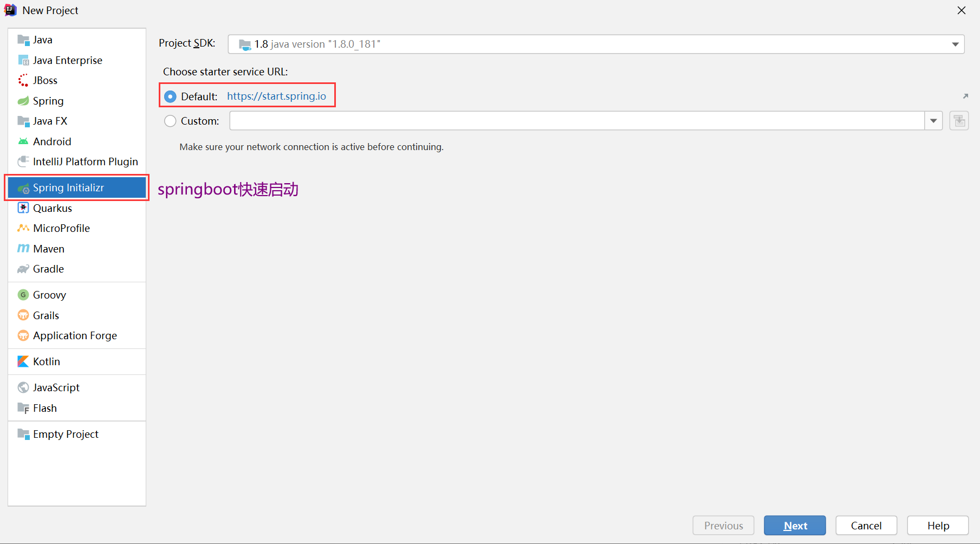The image size is (980, 544).
Task: Select Spring Initializr in the list
Action: [x=77, y=187]
